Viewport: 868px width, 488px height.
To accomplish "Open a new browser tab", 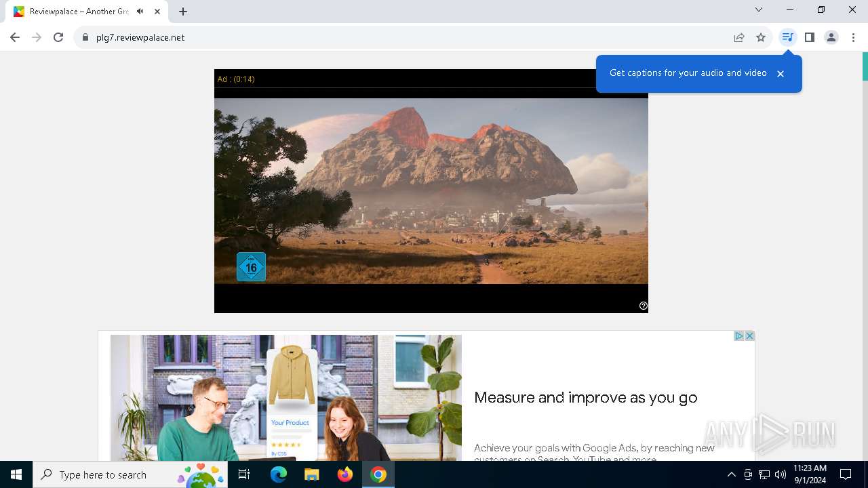I will (x=183, y=12).
